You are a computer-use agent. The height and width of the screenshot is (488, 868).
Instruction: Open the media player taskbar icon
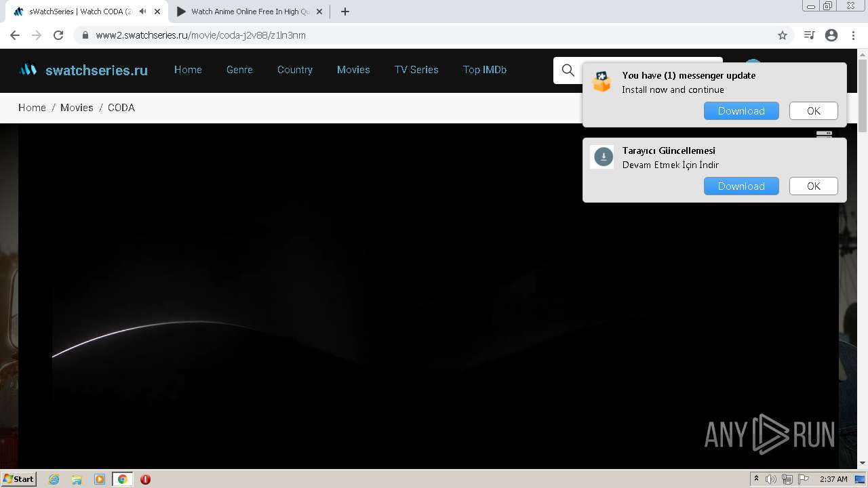100,479
